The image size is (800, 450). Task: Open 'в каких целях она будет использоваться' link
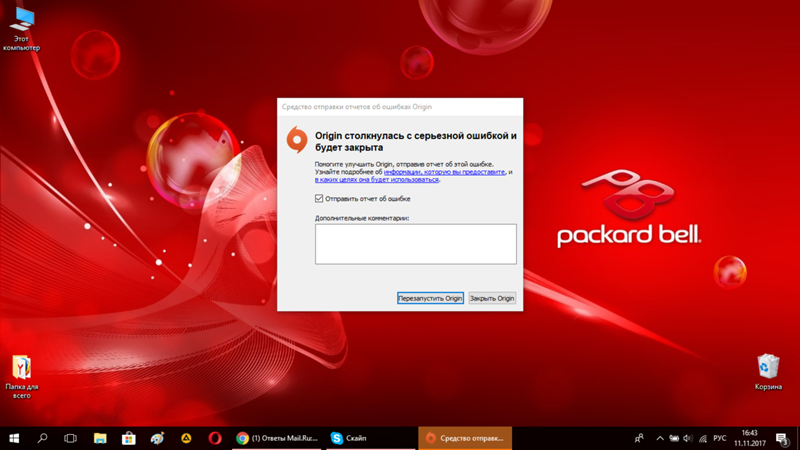coord(377,180)
